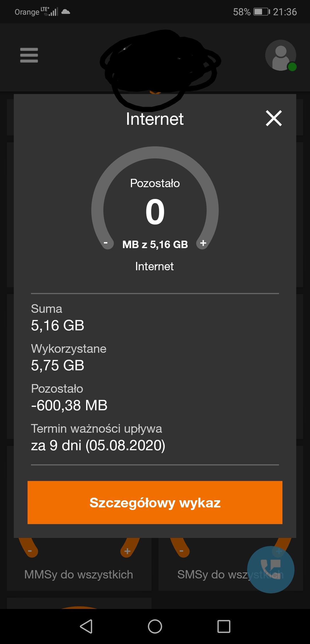Viewport: 310px width, 644px height.
Task: Open the hamburger menu
Action: (x=29, y=55)
